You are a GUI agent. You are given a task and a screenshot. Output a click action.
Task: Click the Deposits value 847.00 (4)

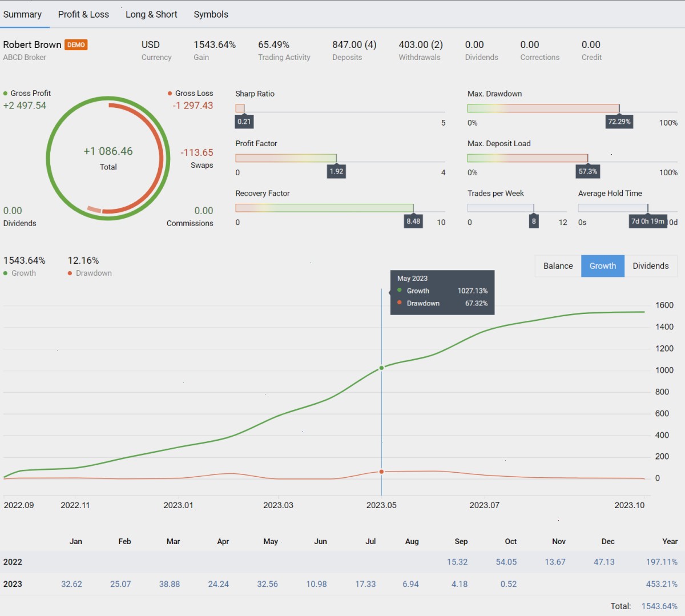[x=354, y=45]
